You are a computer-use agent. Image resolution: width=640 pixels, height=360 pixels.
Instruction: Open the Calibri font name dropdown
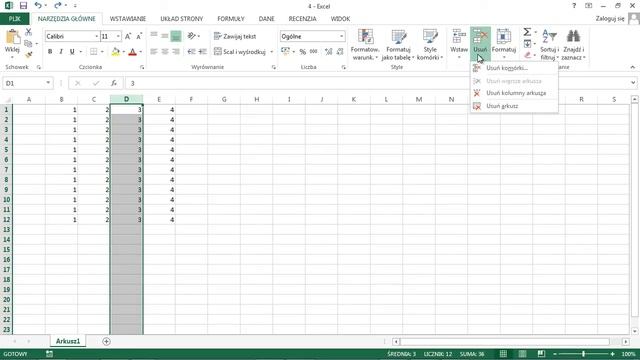point(96,36)
